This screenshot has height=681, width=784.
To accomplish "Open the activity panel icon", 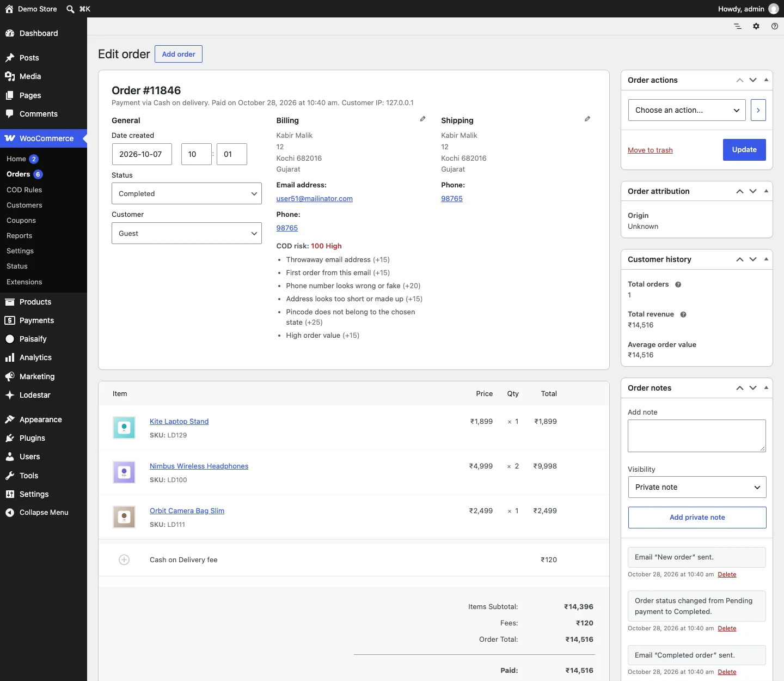I will (x=738, y=26).
